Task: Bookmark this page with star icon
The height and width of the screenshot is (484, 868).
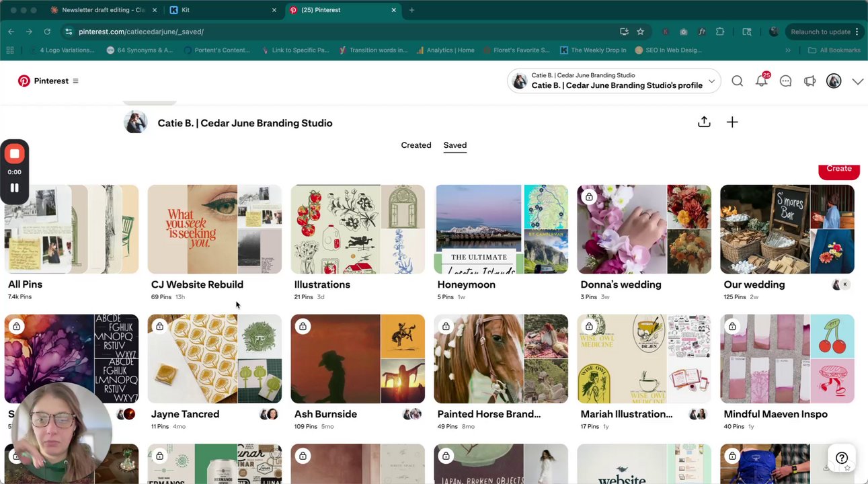Action: tap(640, 32)
